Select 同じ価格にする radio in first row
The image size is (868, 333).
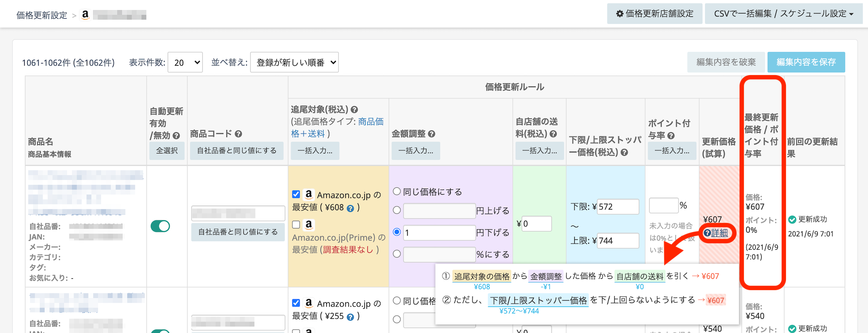(396, 191)
